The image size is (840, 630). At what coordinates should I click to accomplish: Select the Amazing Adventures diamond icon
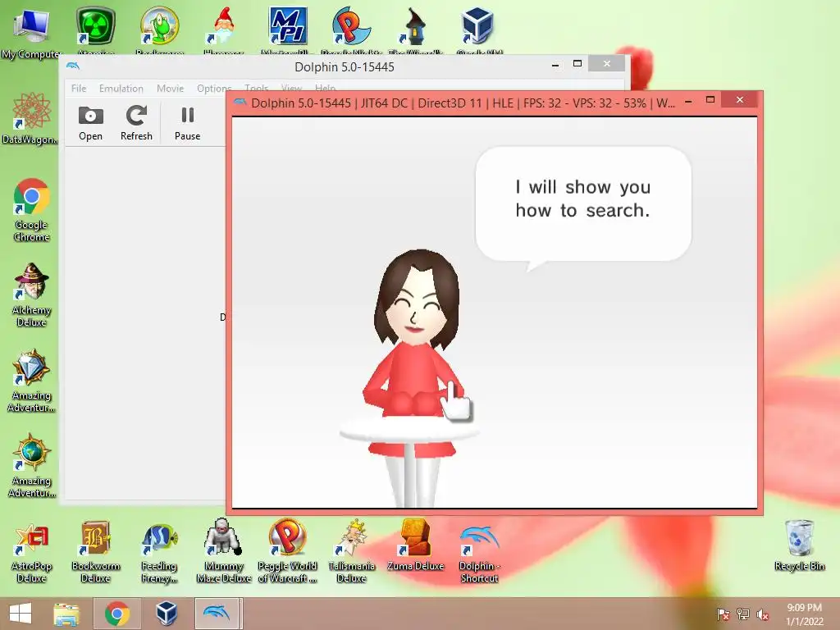tap(32, 381)
